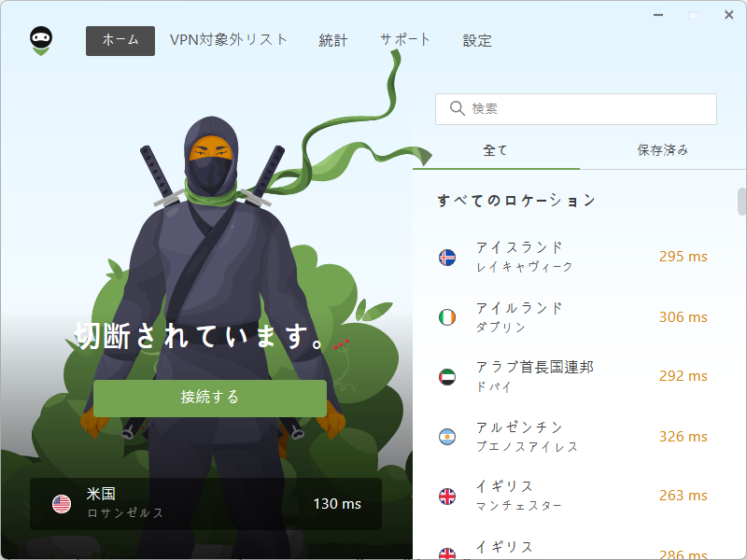The image size is (747, 560).
Task: Open the サポート tab
Action: (404, 40)
